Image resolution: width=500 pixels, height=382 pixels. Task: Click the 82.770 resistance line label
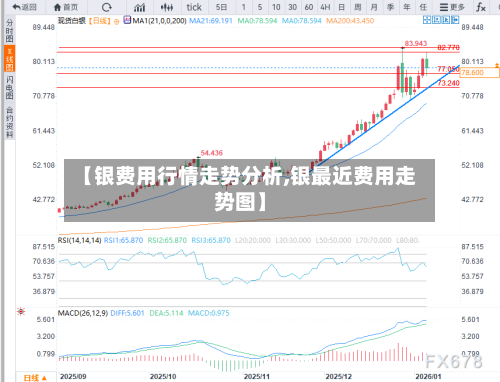448,48
